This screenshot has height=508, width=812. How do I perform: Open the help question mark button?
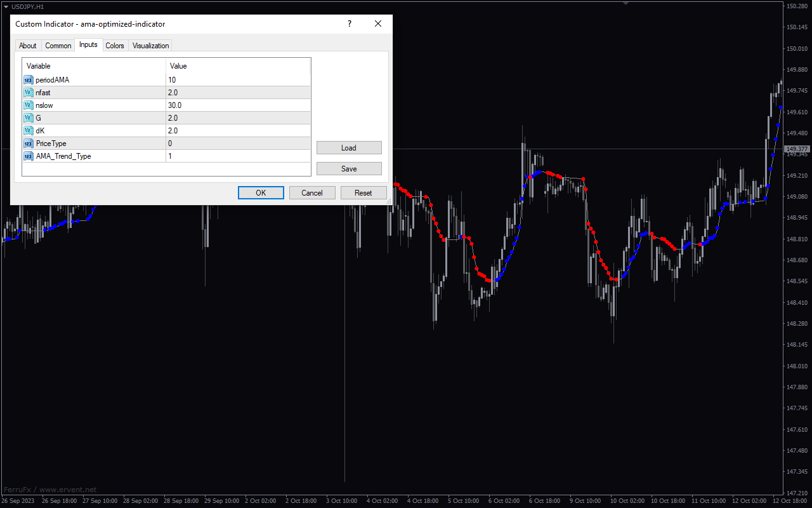tap(349, 24)
